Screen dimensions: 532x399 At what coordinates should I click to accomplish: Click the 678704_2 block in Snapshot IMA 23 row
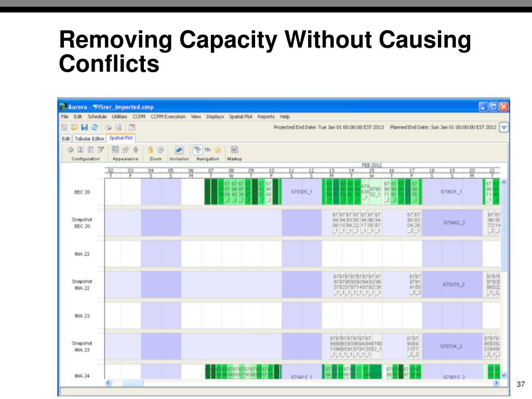click(454, 347)
